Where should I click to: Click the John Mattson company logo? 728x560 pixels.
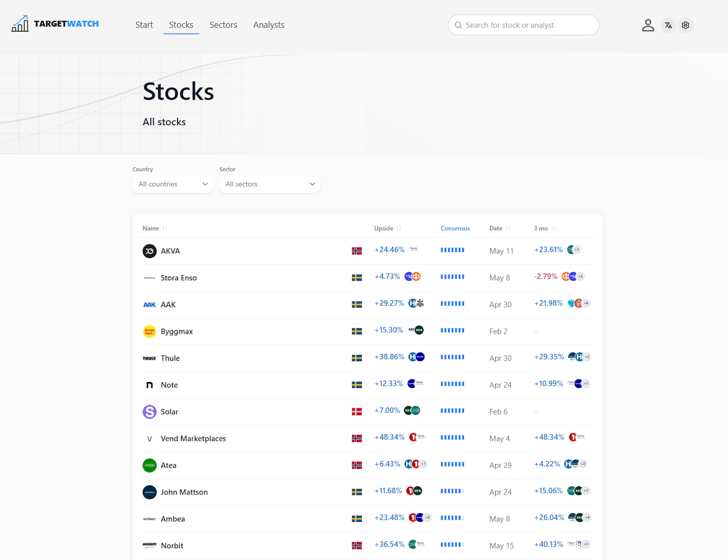click(149, 492)
